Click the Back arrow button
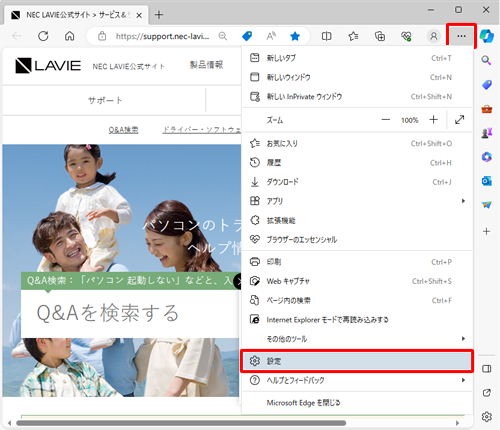Screen dimensions: 500x430 tap(17, 36)
